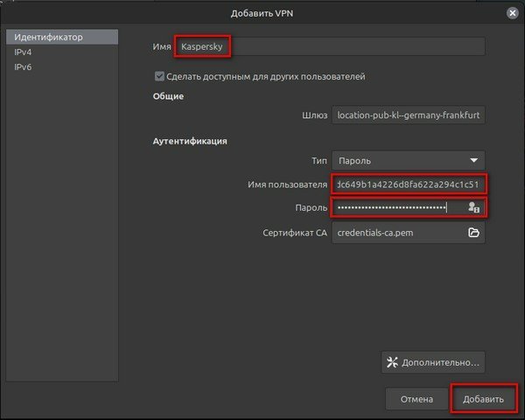Viewport: 525px width, 420px height.
Task: Toggle 'Сделать доступным для других пользователей' checkbox
Action: coord(159,76)
